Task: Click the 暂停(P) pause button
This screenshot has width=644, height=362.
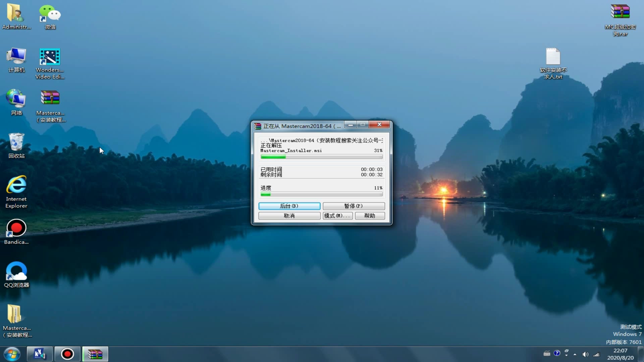Action: coord(354,206)
